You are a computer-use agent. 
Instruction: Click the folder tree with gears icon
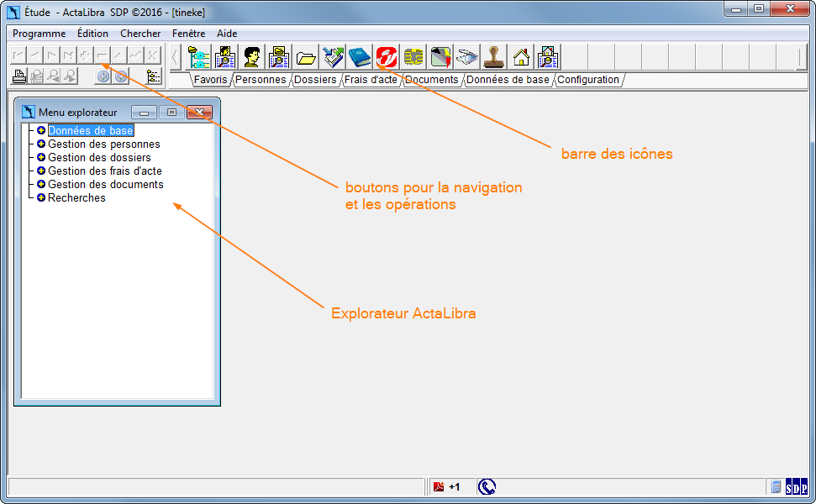[198, 57]
